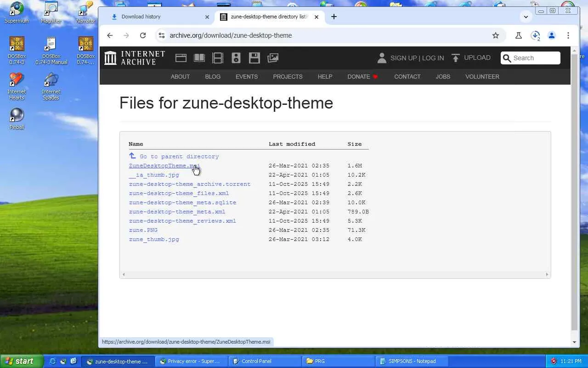
Task: Open the three-dot browser menu
Action: (568, 35)
